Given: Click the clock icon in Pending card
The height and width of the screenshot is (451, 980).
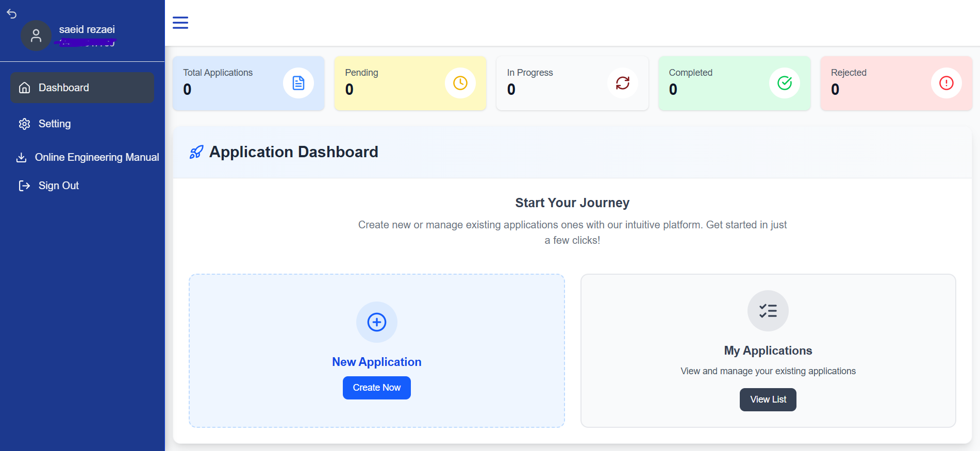Looking at the screenshot, I should (x=460, y=83).
